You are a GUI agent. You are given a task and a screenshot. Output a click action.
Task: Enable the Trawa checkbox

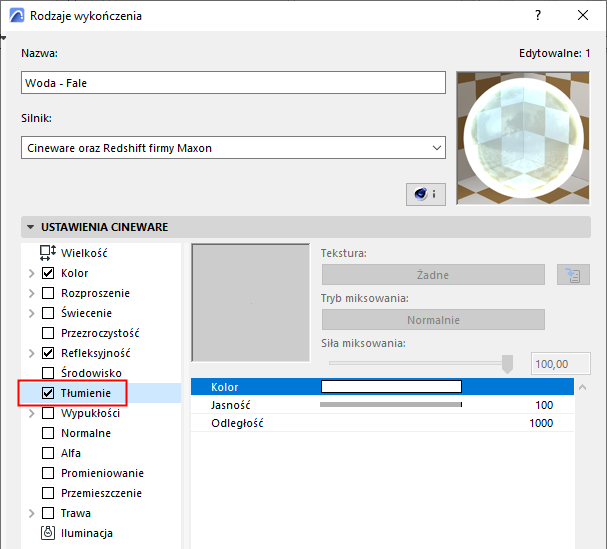[48, 513]
